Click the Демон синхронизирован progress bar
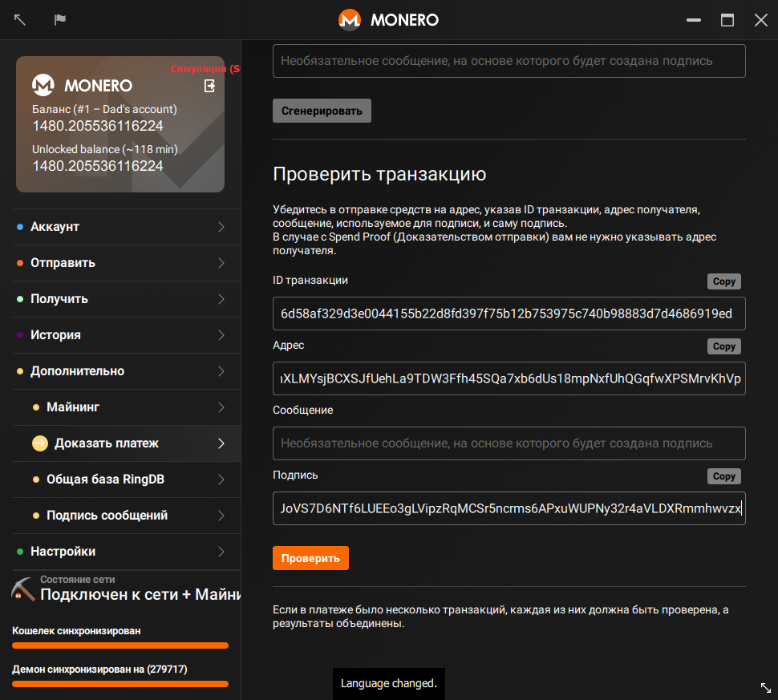 coord(120,684)
